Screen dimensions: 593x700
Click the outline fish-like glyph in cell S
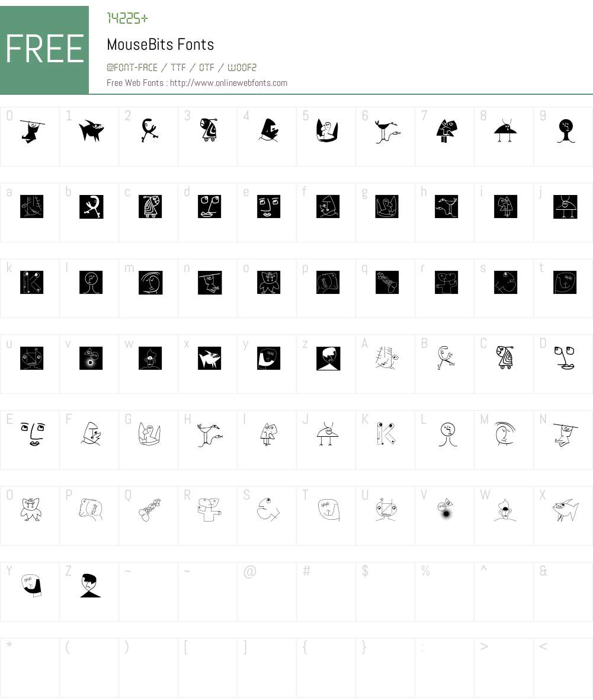pos(268,509)
